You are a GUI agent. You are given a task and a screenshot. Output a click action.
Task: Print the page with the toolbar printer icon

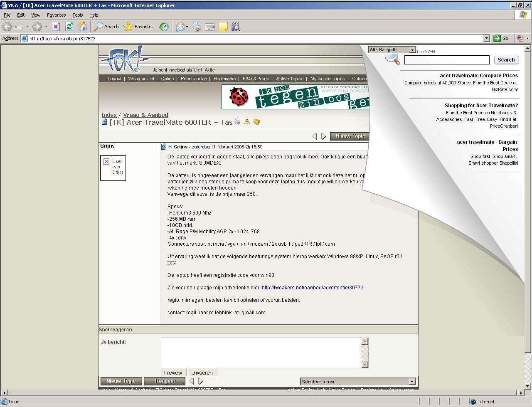tap(197, 27)
